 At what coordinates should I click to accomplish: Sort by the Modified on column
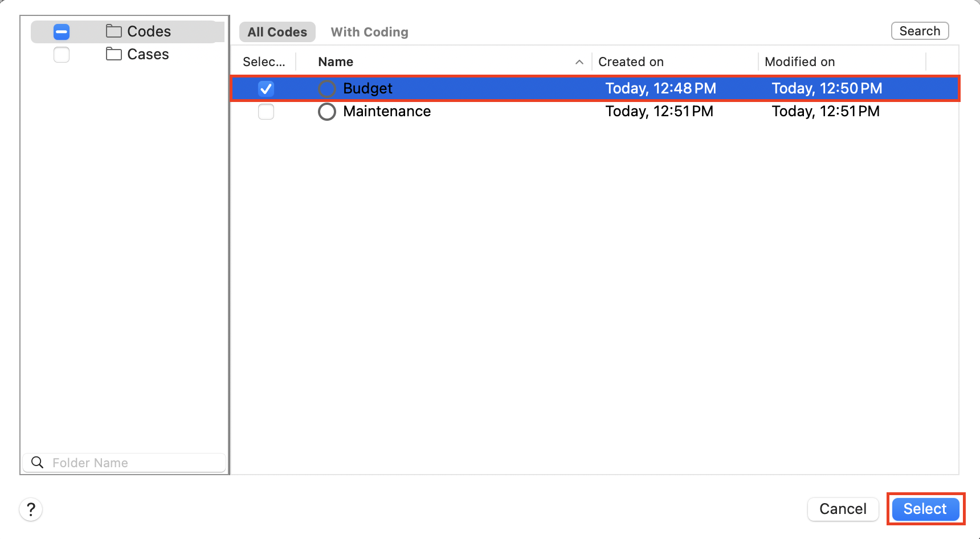[x=799, y=62]
